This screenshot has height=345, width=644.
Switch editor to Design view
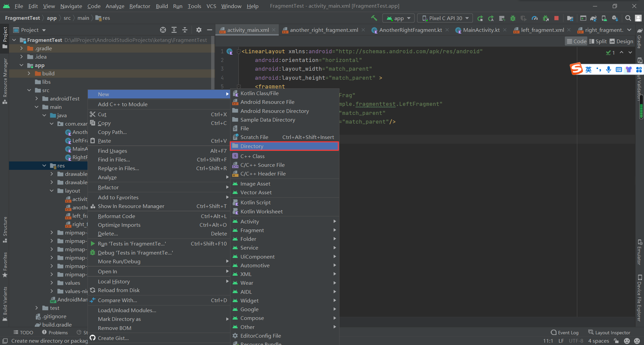click(621, 41)
